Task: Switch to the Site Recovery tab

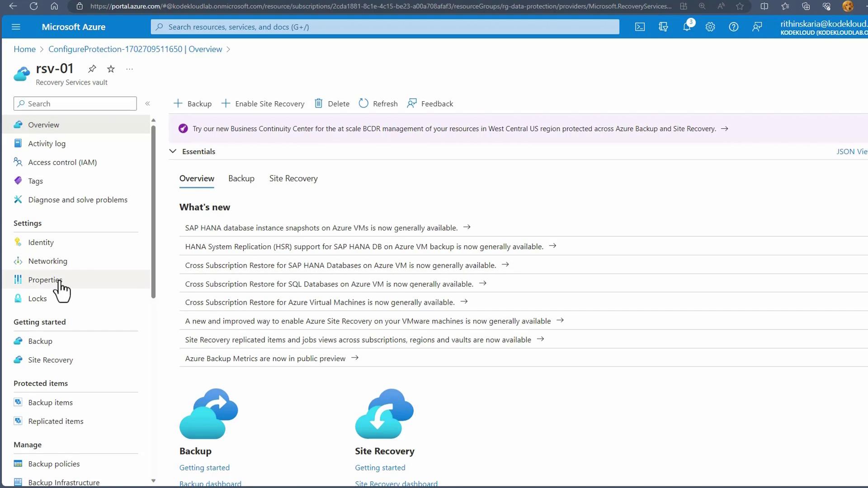Action: (293, 178)
